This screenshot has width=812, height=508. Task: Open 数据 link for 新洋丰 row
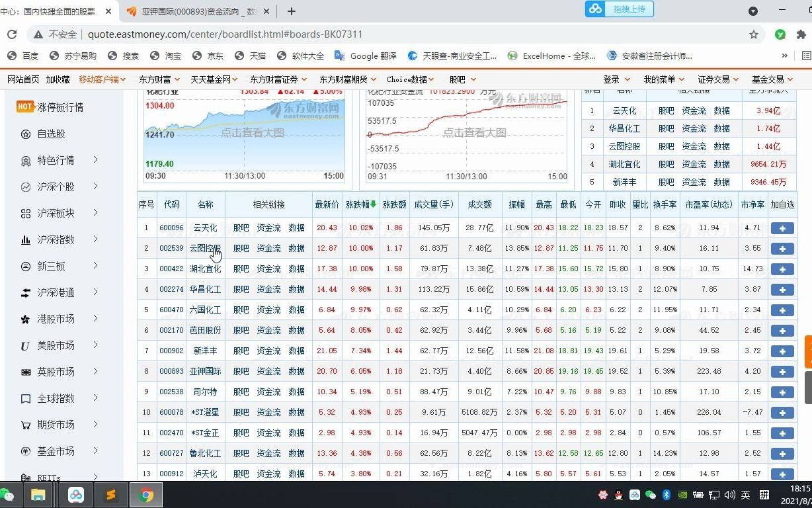tap(296, 351)
